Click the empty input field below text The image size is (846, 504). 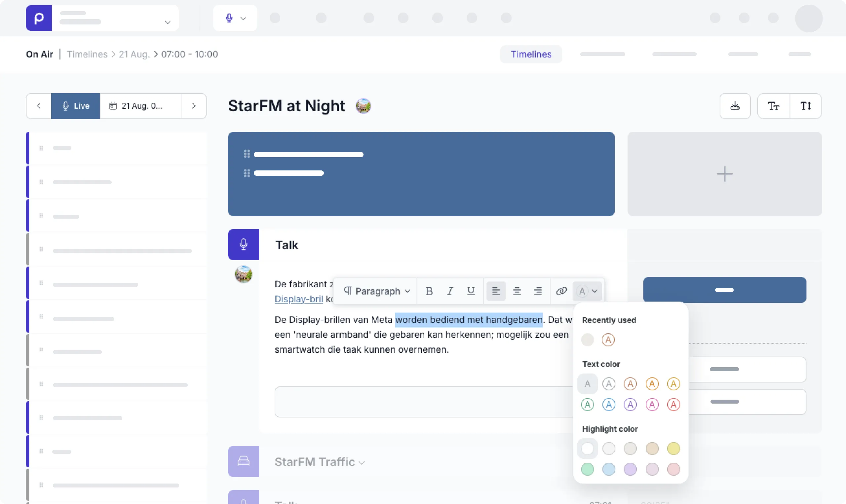click(x=424, y=402)
